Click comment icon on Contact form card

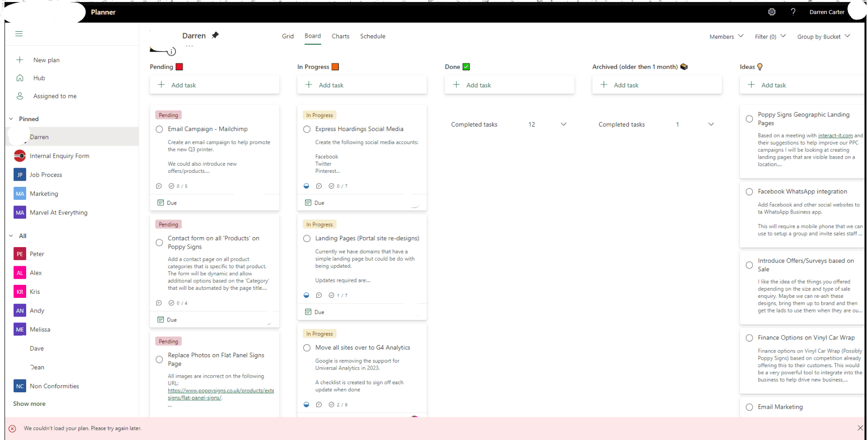pos(159,303)
